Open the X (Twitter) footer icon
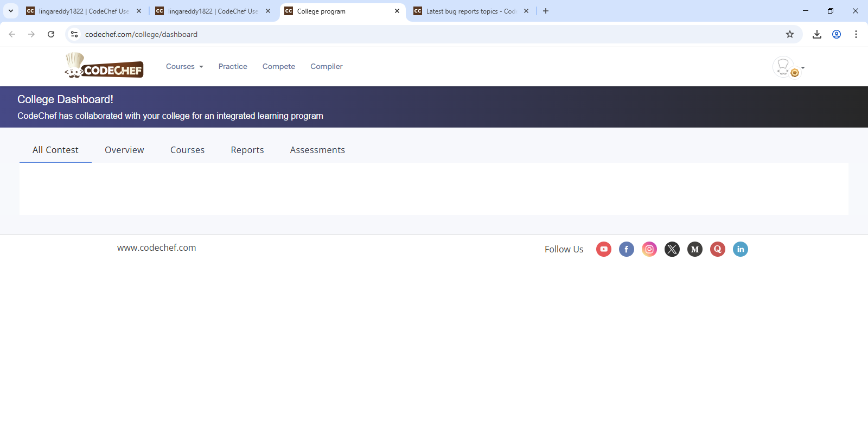The height and width of the screenshot is (431, 868). (x=672, y=249)
